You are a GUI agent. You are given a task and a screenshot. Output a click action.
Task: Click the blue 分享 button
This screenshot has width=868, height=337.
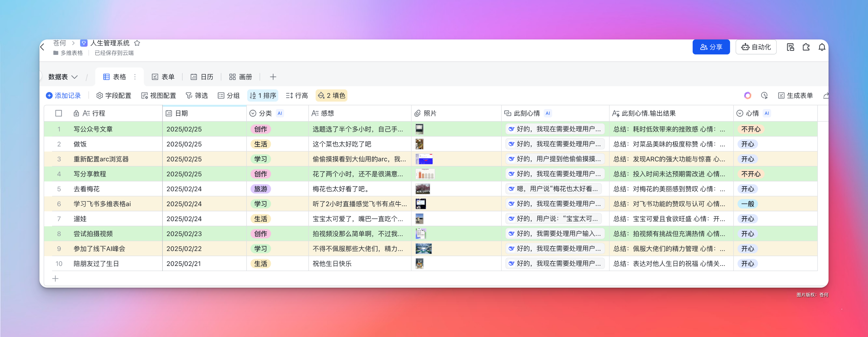pos(711,47)
